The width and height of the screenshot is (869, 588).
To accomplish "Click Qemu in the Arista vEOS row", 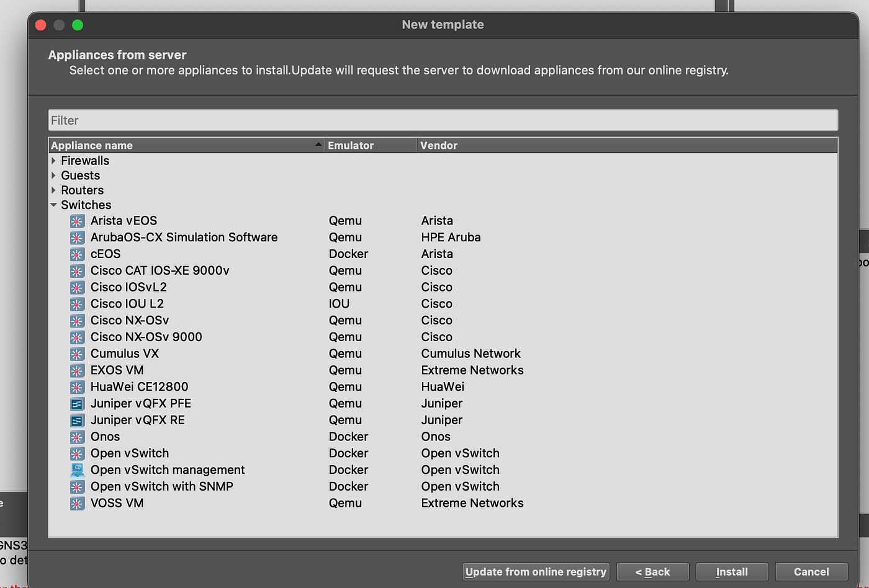I will tap(345, 221).
